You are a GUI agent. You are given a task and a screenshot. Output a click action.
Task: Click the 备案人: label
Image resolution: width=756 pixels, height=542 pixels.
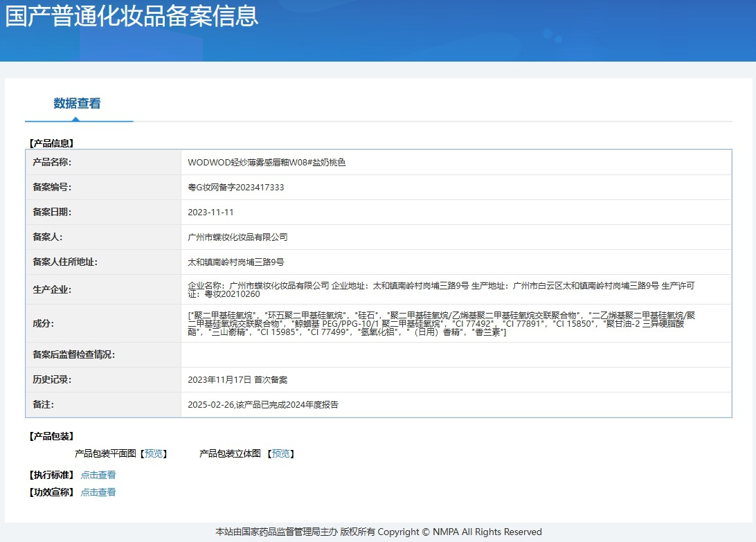pos(47,237)
